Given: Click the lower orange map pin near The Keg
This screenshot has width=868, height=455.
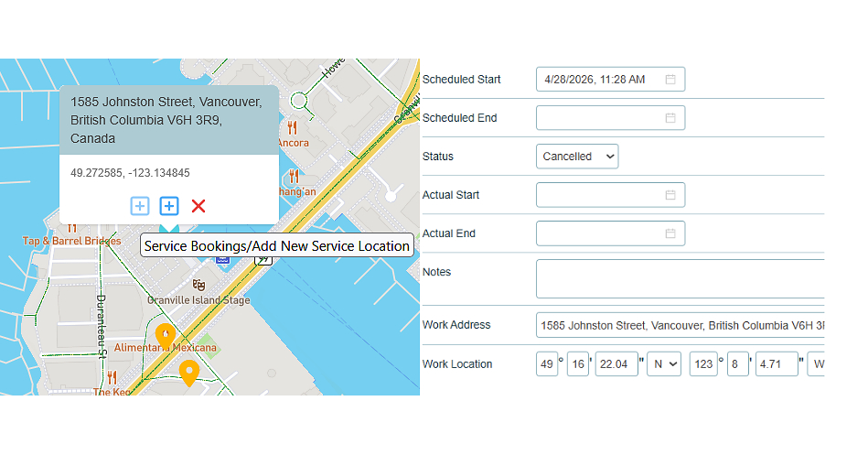Looking at the screenshot, I should click(189, 373).
